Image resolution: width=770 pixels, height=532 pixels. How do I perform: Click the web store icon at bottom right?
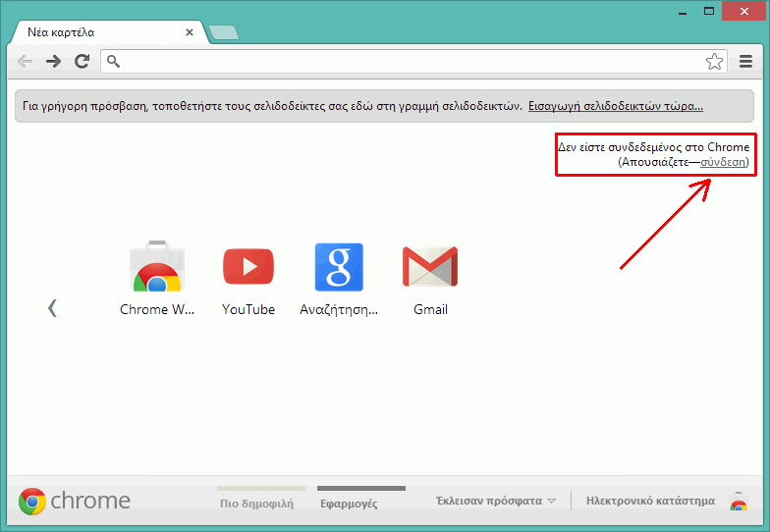739,502
